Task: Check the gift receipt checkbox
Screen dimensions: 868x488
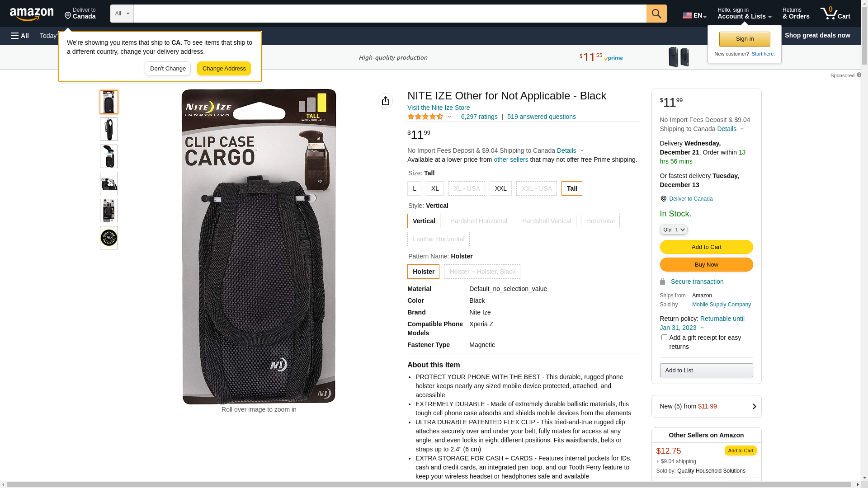Action: pos(664,337)
